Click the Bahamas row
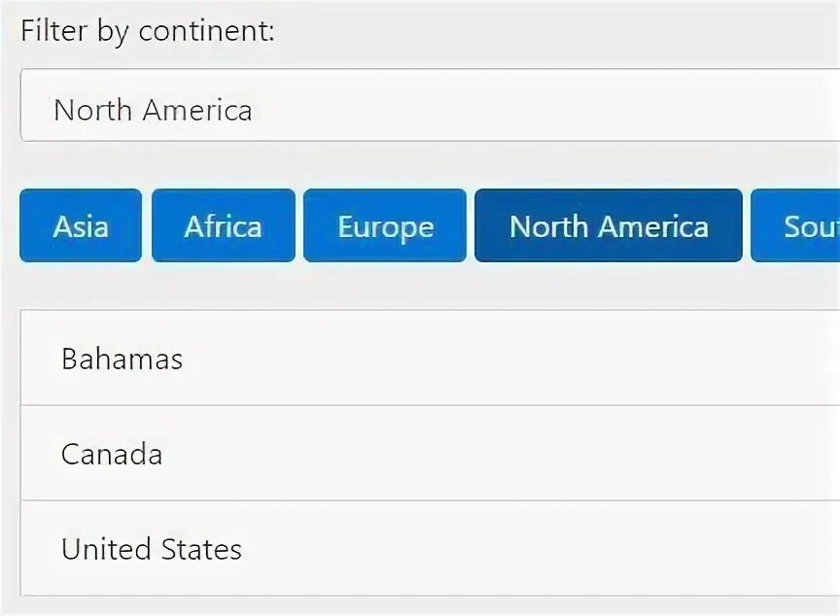This screenshot has height=616, width=840. (x=430, y=358)
